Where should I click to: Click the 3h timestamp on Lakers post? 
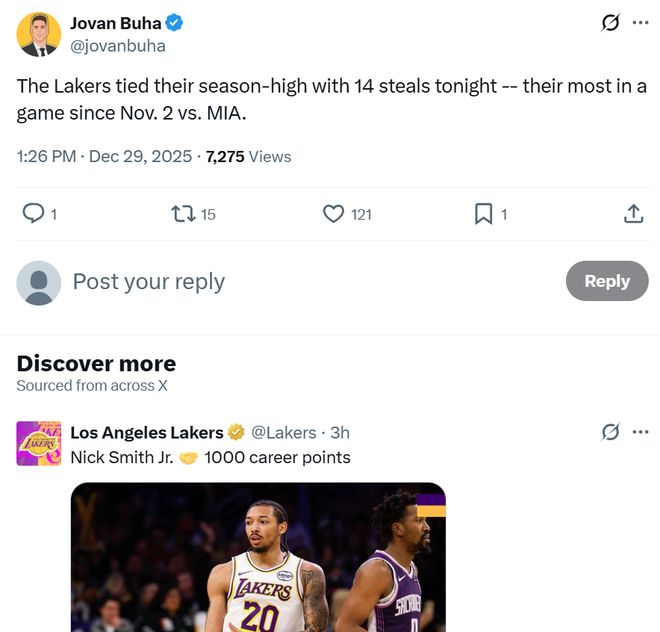click(340, 432)
